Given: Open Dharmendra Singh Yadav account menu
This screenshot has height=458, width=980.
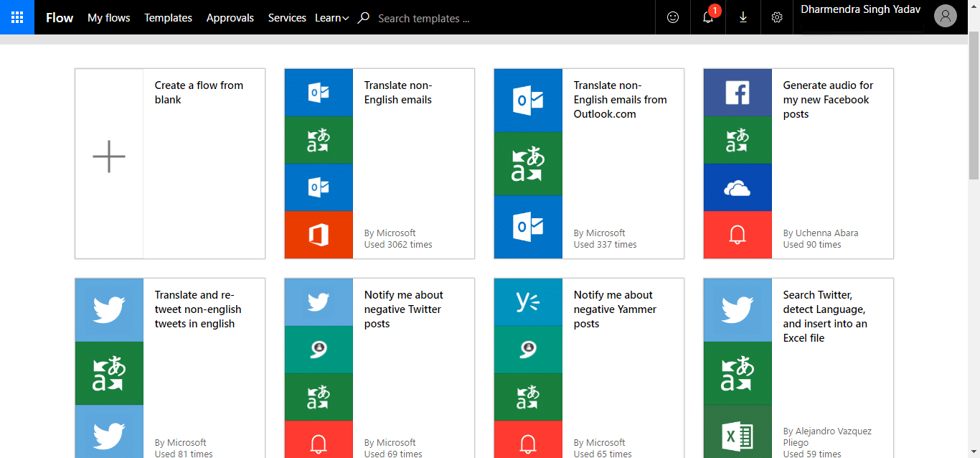Looking at the screenshot, I should (x=861, y=10).
